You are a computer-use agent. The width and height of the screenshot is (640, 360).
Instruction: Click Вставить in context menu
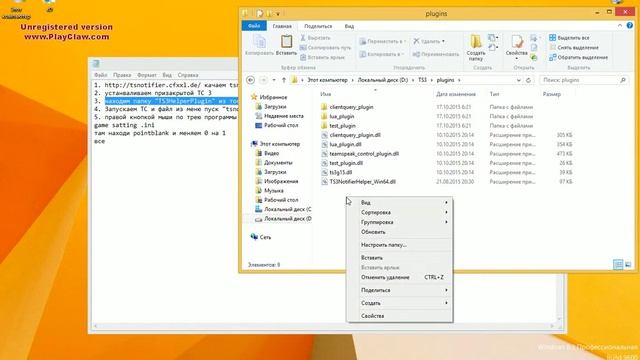(400, 258)
